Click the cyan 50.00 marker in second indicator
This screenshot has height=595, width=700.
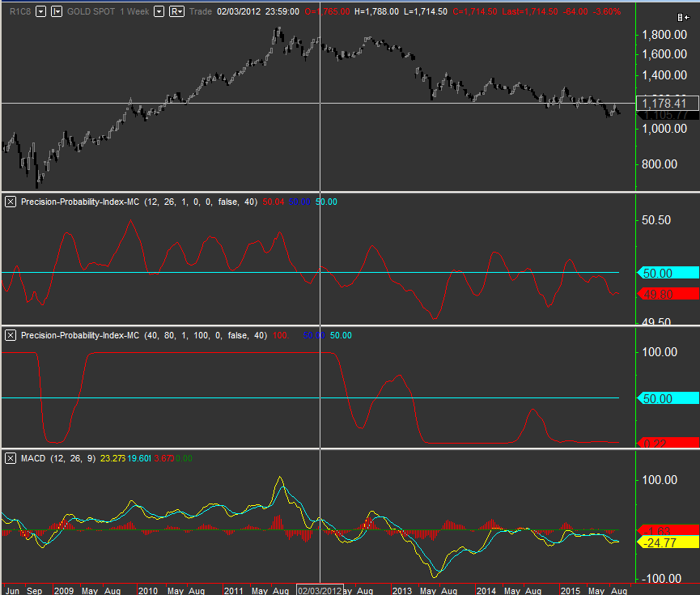[668, 398]
